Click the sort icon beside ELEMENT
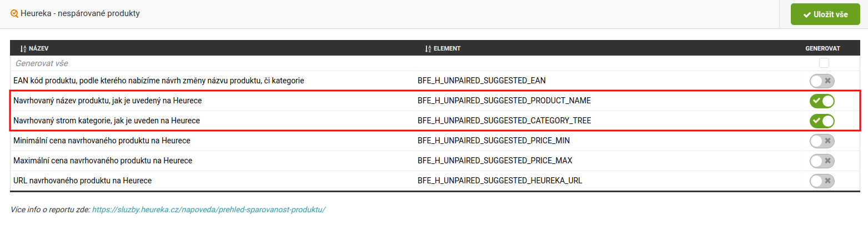Screen dimensions: 868x225 pos(428,49)
